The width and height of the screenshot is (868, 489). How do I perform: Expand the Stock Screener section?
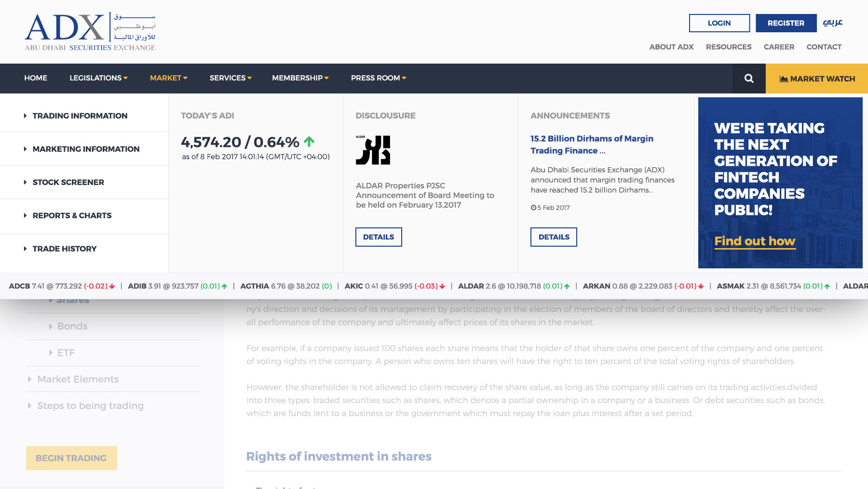click(68, 182)
